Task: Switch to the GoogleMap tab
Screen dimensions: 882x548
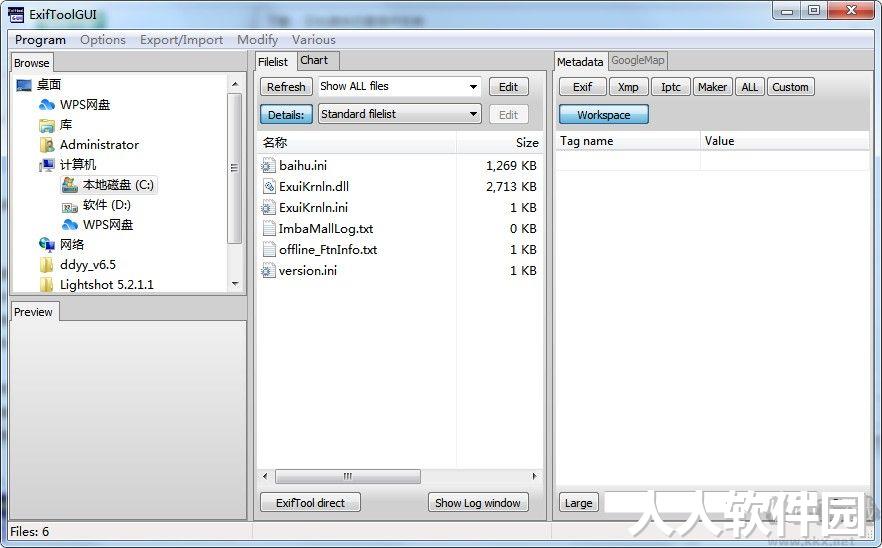Action: (638, 60)
